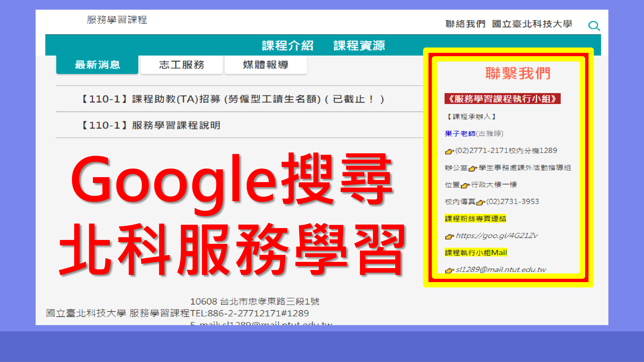The height and width of the screenshot is (362, 644).
Task: Open the 國立臺北科技大學 header link
Action: (532, 24)
